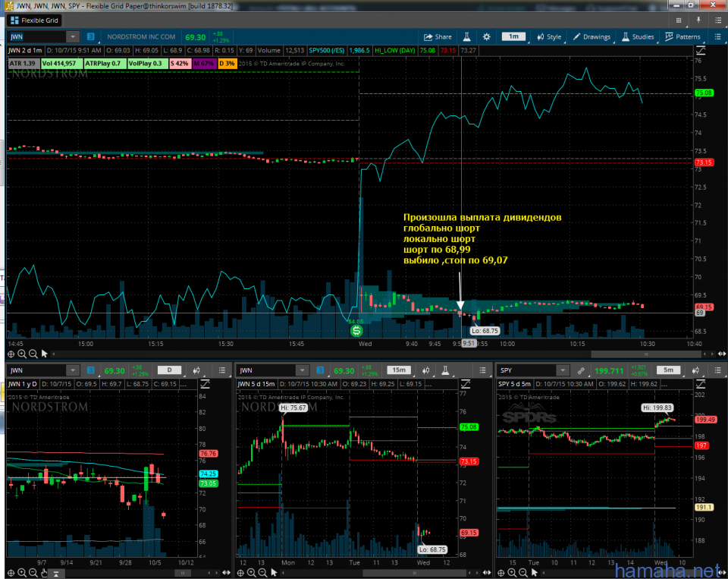Click the collapse-to-top icon under the daily chart
This screenshot has height=579, width=728.
click(x=55, y=574)
